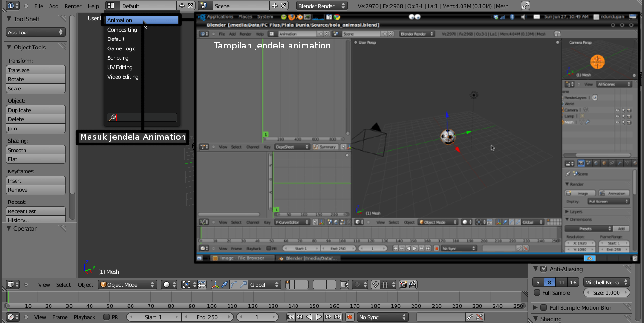Screen dimensions: 644x323
Task: Enable the Full Sample Motion Blur checkbox
Action: (x=544, y=308)
